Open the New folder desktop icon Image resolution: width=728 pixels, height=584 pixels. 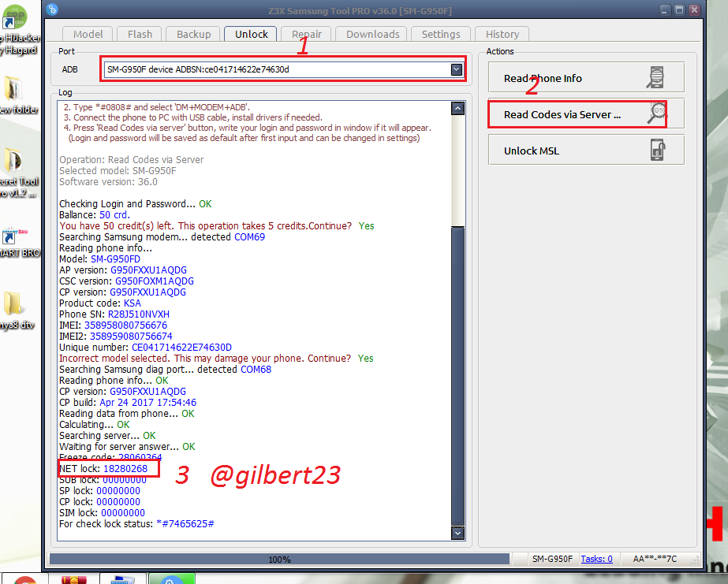(17, 95)
